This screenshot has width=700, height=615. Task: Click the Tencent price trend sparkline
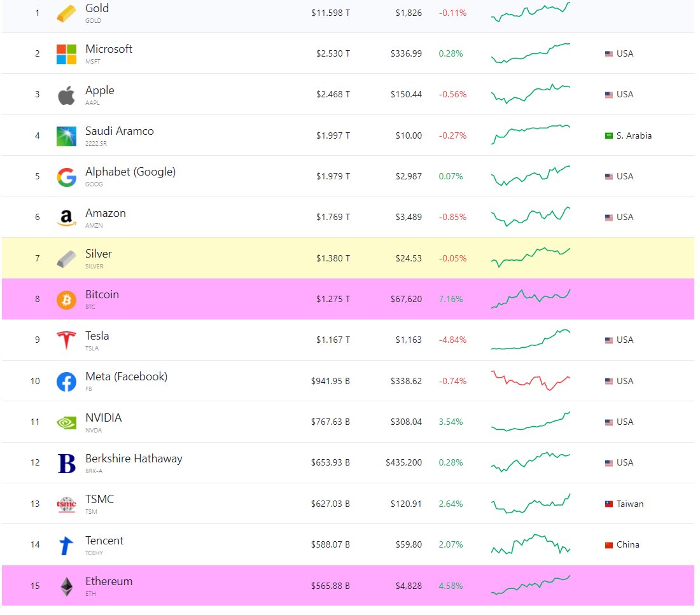530,544
